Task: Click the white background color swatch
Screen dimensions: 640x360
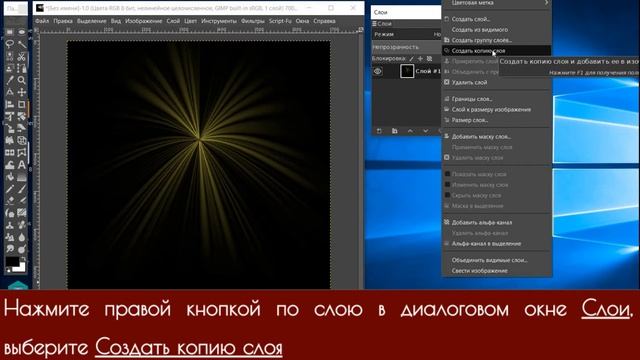Action: 20,267
